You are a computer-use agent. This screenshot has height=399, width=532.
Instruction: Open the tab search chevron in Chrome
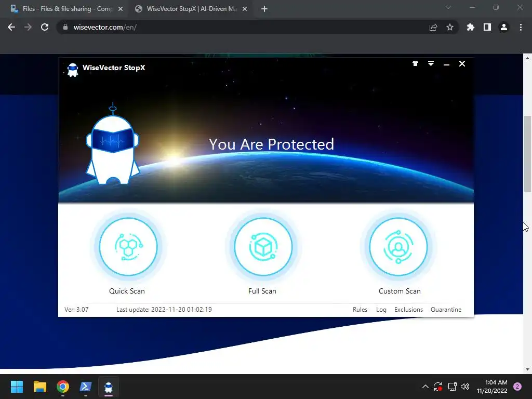click(x=448, y=7)
